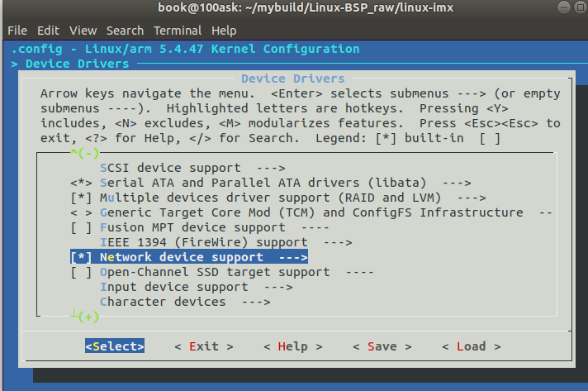Toggle Network device support [*] checkbox

click(x=81, y=257)
